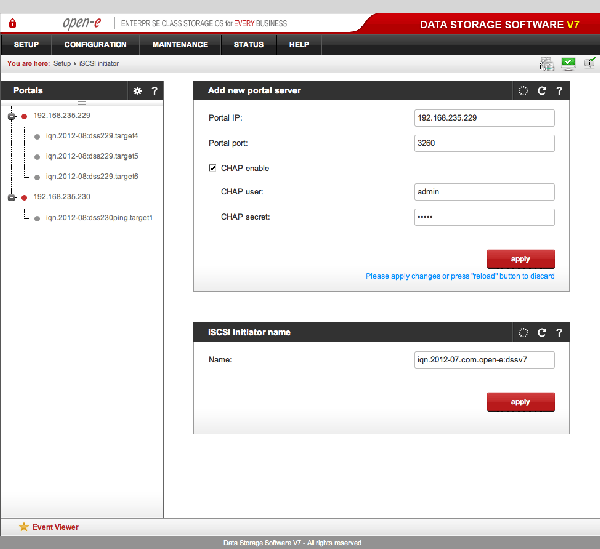Open the CONFIGURATION menu
The width and height of the screenshot is (600, 549).
[95, 44]
